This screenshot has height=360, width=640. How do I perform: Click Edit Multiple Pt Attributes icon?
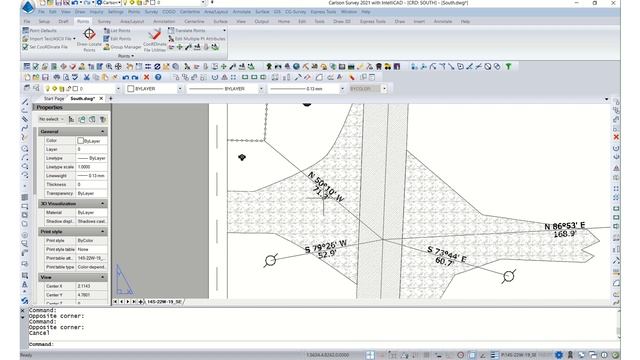coord(171,39)
